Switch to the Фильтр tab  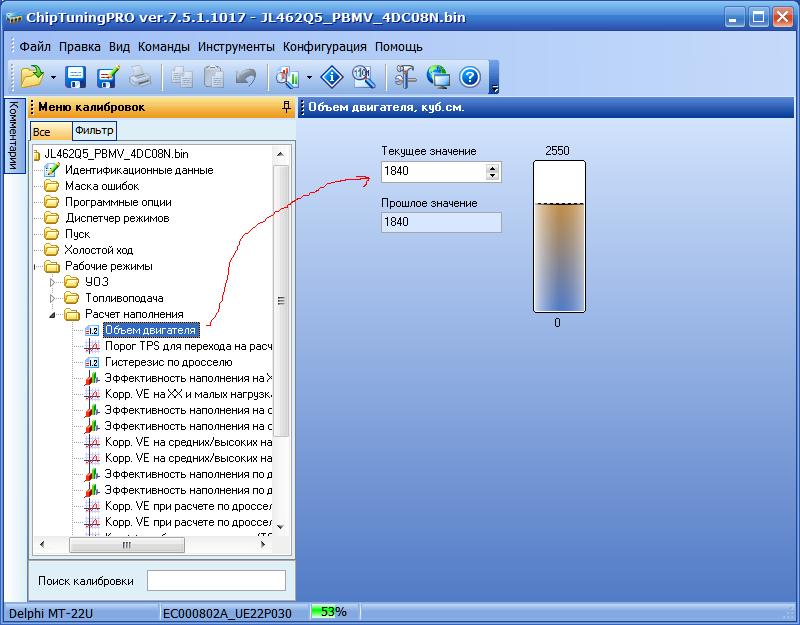[94, 131]
